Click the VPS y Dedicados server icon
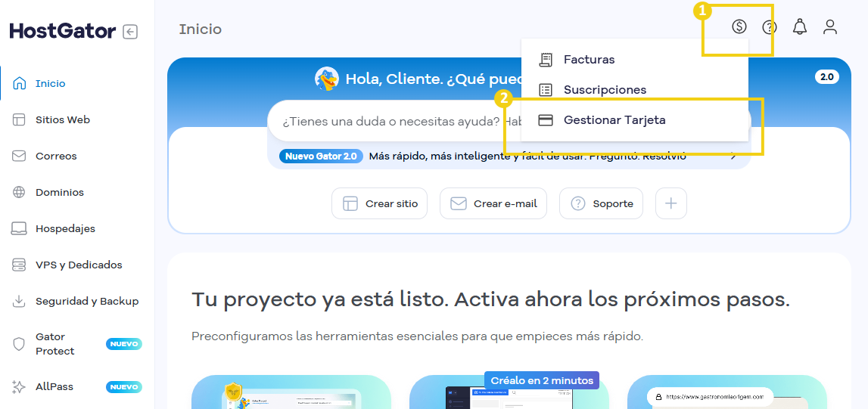This screenshot has width=868, height=409. [x=19, y=265]
